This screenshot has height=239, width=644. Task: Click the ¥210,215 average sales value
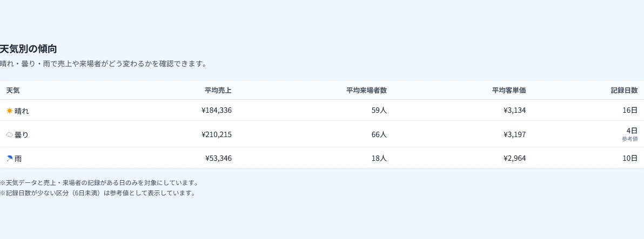pyautogui.click(x=217, y=134)
